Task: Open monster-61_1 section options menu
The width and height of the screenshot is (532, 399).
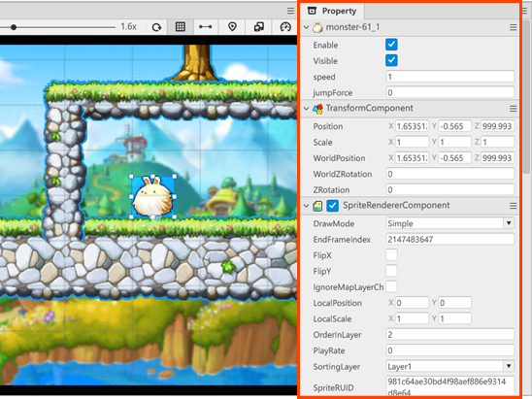Action: tap(513, 27)
